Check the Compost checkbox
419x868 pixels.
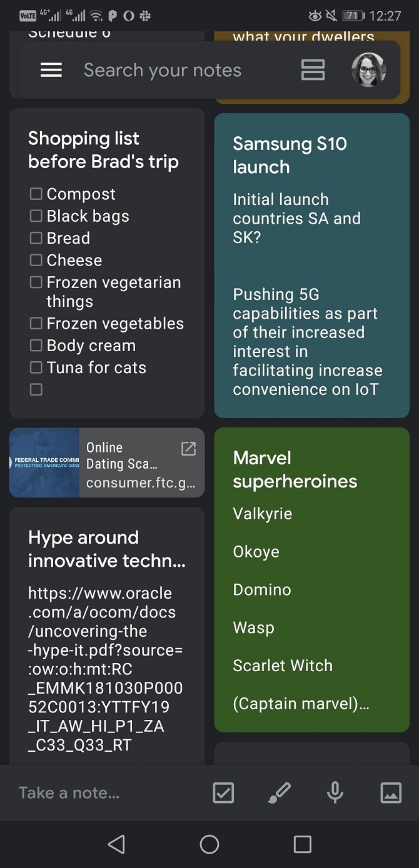coord(36,194)
